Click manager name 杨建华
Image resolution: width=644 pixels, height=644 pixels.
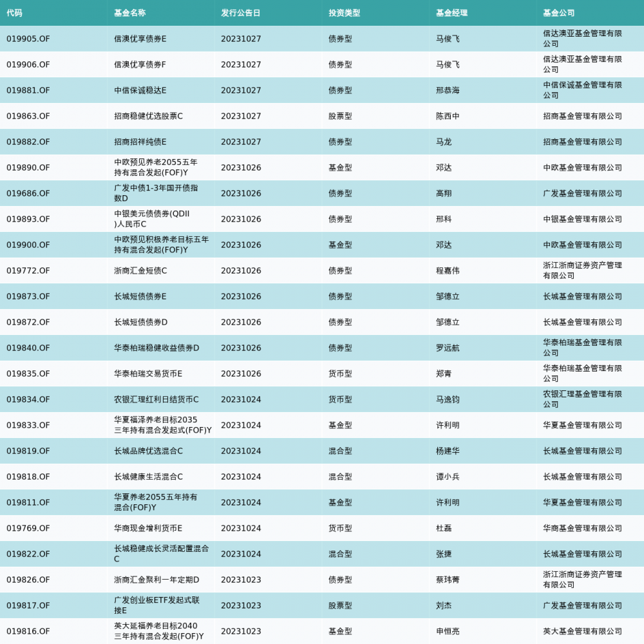[448, 451]
